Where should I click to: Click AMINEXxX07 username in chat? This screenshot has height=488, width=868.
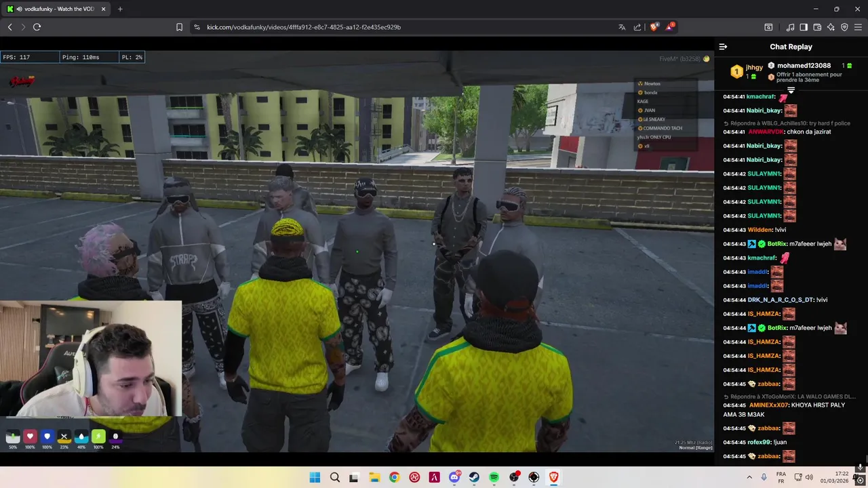point(769,405)
